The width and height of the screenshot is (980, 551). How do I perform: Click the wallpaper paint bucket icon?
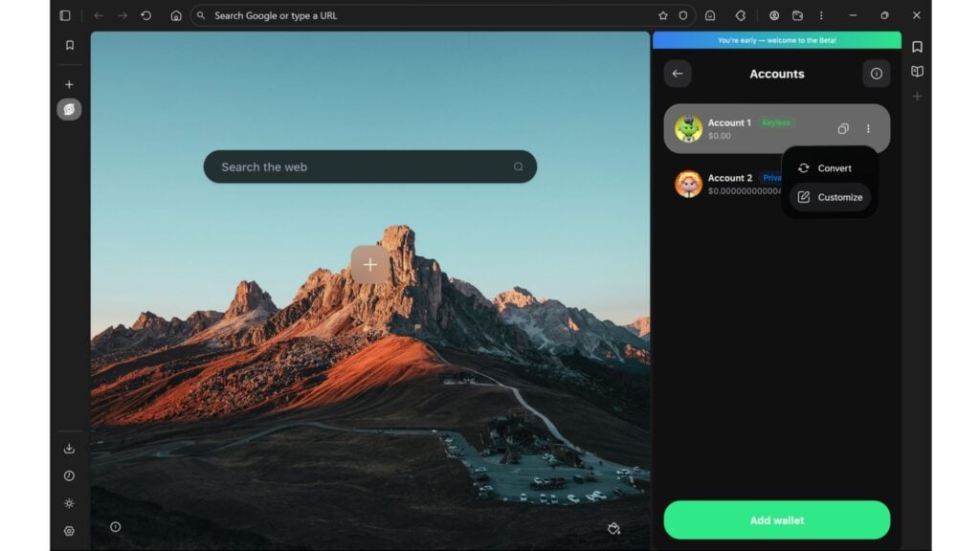pyautogui.click(x=613, y=528)
